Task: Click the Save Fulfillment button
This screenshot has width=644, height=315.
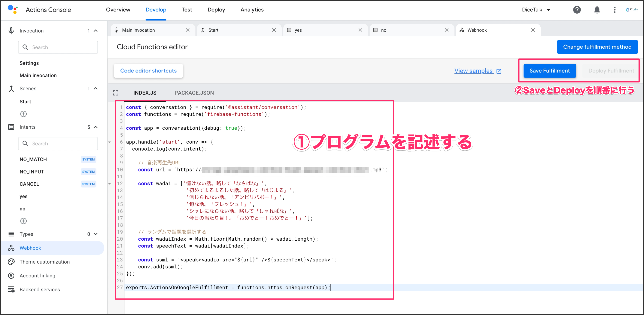Action: (549, 71)
